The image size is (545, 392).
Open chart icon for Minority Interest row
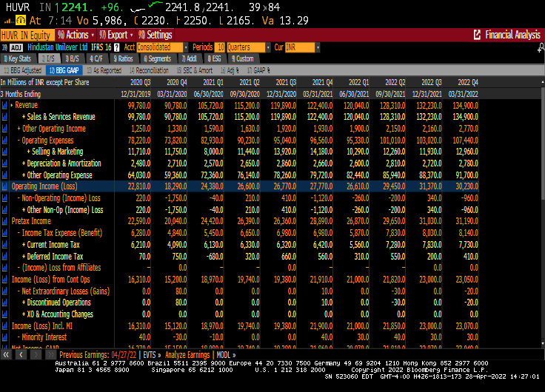(4, 337)
